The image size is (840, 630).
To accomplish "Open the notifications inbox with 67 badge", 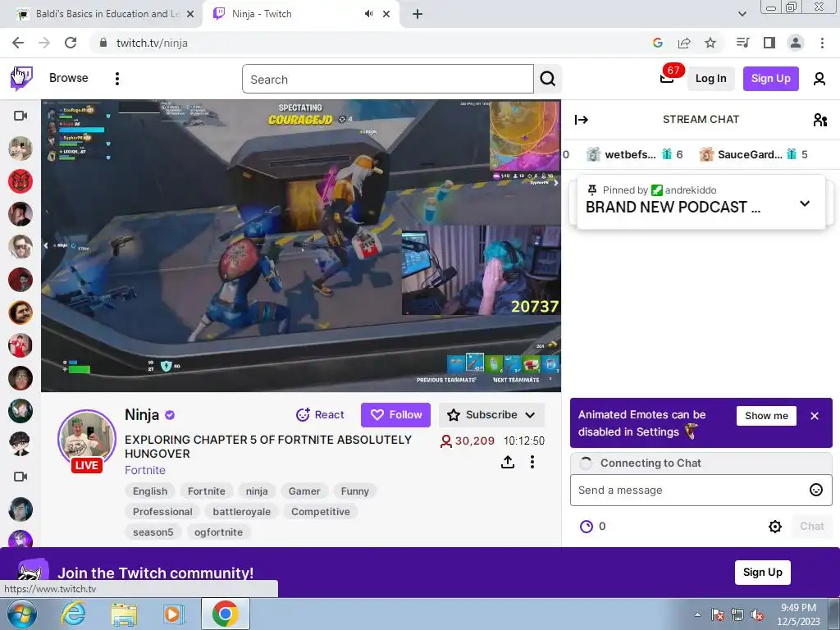I will pyautogui.click(x=667, y=78).
